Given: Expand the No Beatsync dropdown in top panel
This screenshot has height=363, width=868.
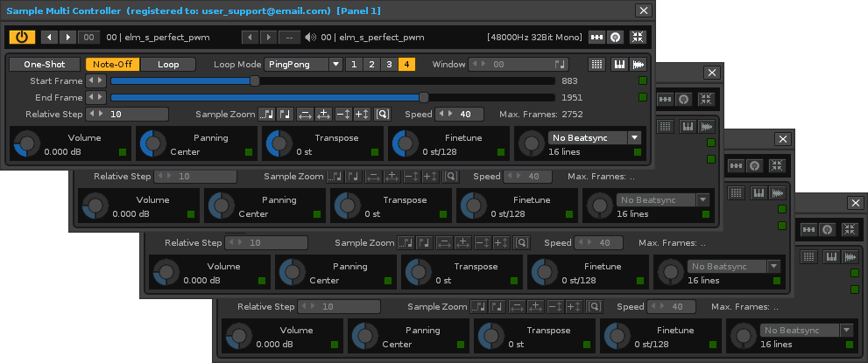Looking at the screenshot, I should click(x=595, y=137).
